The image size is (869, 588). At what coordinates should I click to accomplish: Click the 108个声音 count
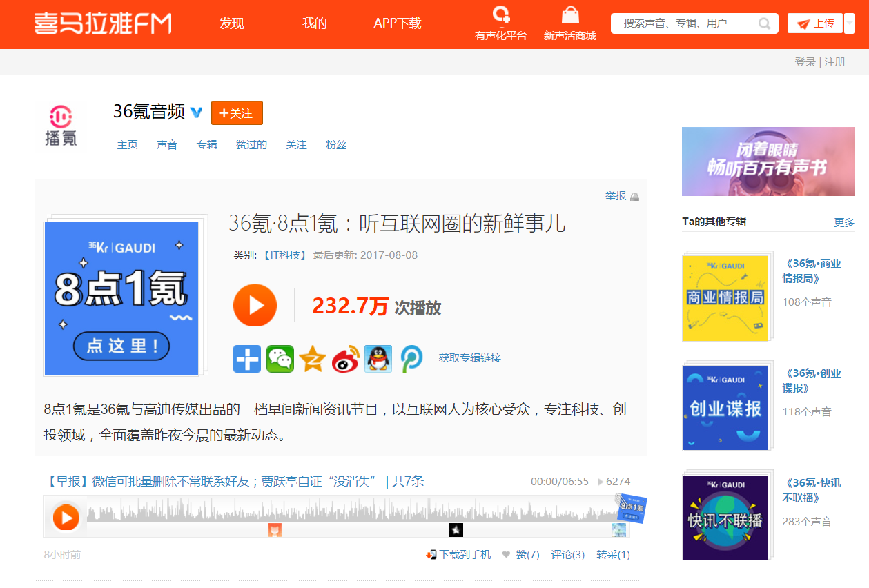pos(807,302)
